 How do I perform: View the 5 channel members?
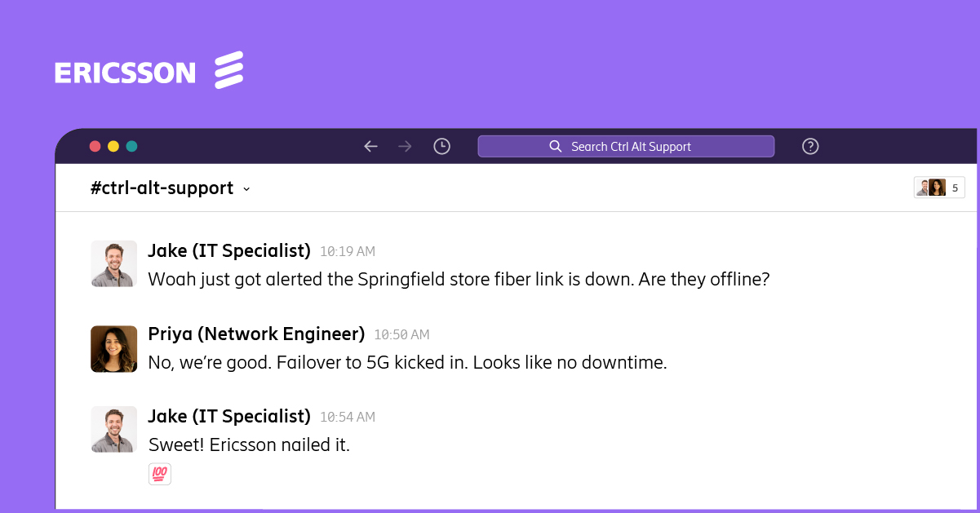pos(939,188)
